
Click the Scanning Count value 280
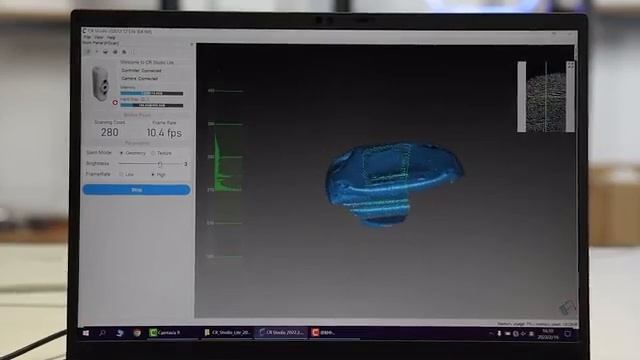pos(109,132)
